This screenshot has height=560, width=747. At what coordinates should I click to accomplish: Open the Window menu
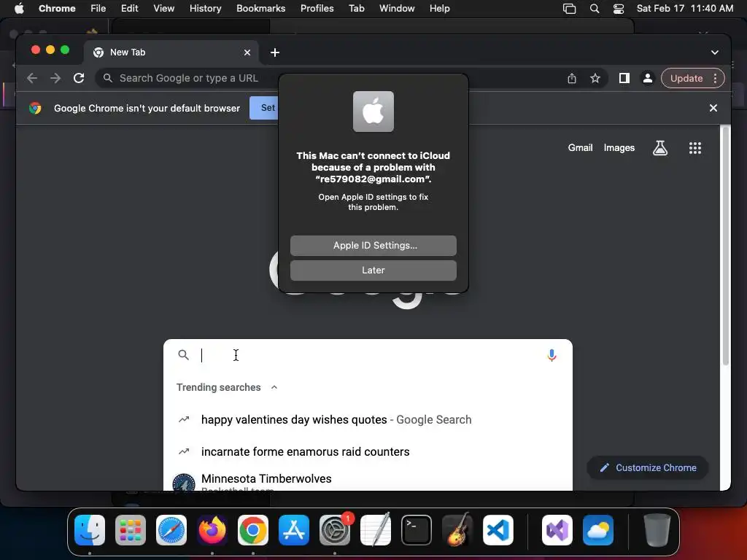tap(397, 8)
